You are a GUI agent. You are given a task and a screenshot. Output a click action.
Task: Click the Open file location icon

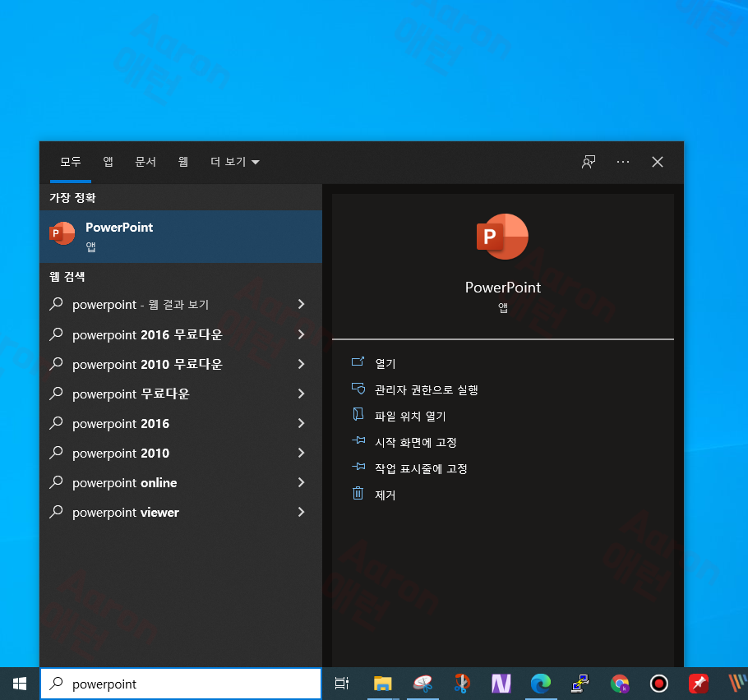pyautogui.click(x=358, y=414)
